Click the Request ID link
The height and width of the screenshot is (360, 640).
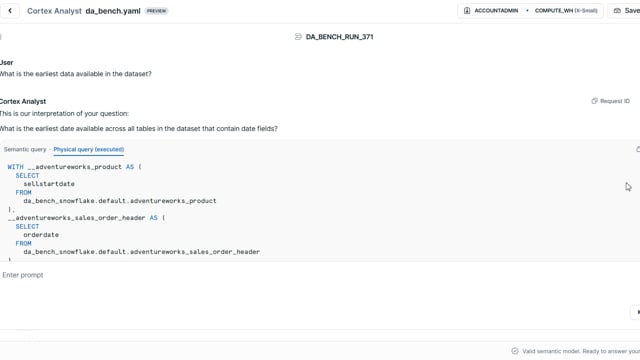[x=615, y=101]
